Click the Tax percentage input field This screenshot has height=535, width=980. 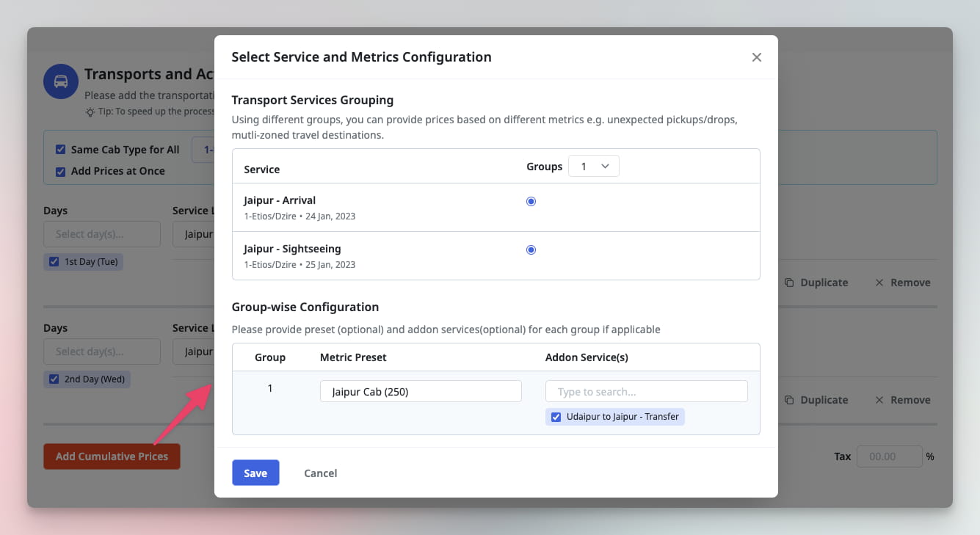[889, 456]
